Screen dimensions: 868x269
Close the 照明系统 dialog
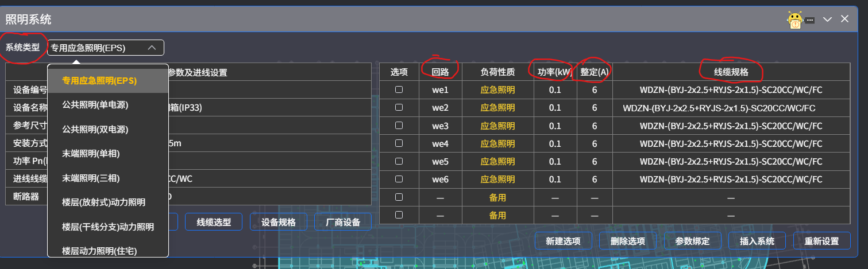[x=844, y=19]
